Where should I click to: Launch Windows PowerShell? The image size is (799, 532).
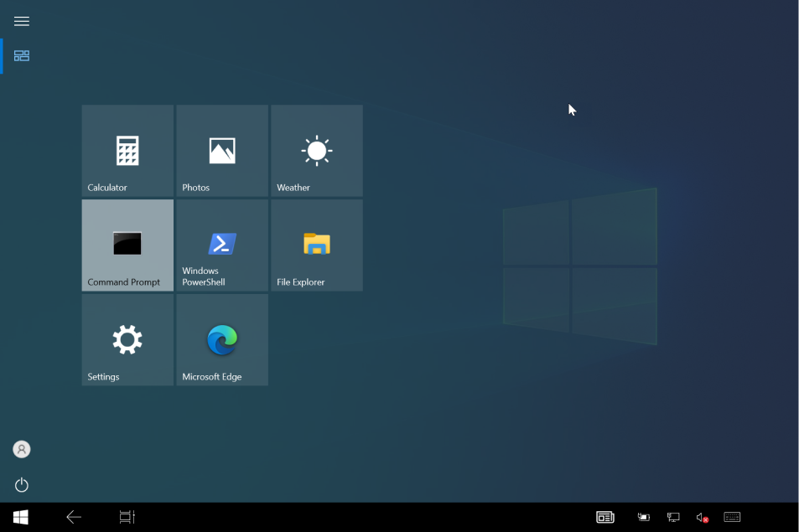[x=221, y=245]
